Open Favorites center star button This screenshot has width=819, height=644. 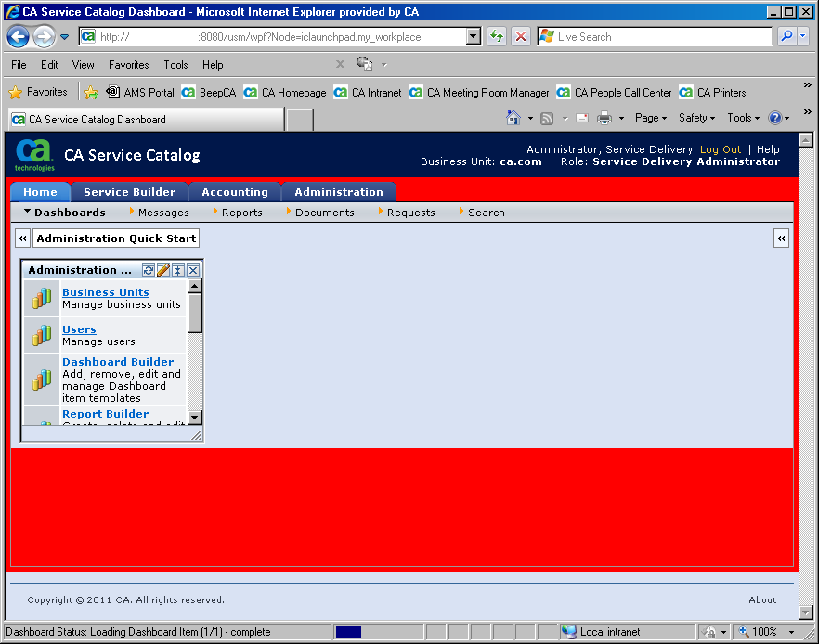click(x=38, y=93)
